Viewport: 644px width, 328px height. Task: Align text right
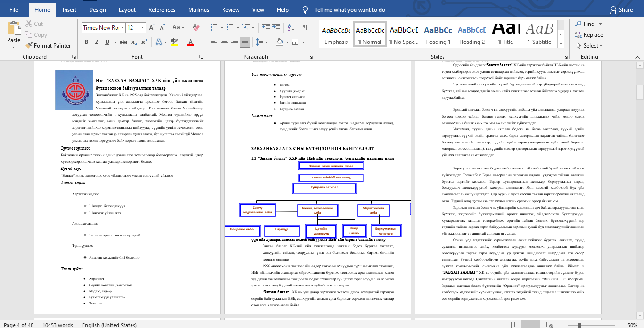pos(235,42)
